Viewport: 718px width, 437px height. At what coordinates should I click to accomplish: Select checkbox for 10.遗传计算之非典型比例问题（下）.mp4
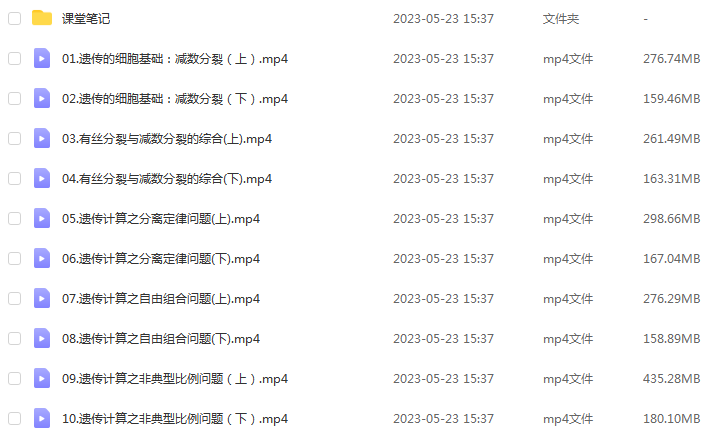[x=15, y=418]
